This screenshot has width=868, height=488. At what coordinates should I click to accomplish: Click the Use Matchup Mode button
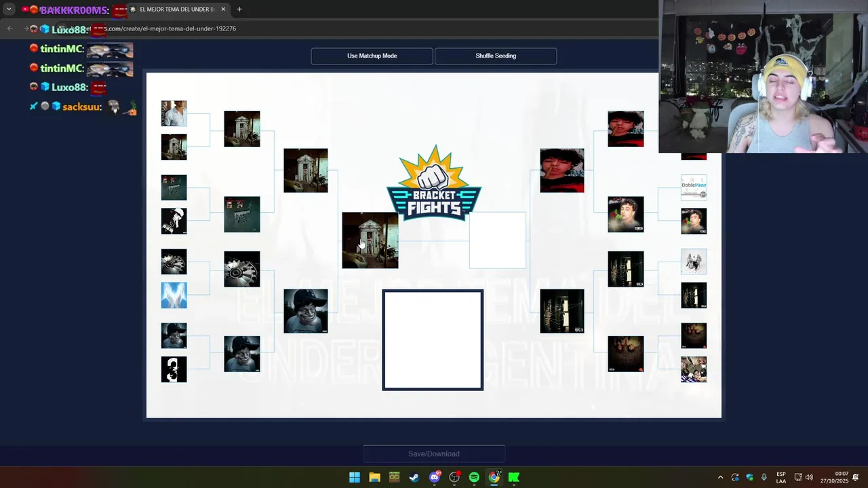[x=372, y=56]
